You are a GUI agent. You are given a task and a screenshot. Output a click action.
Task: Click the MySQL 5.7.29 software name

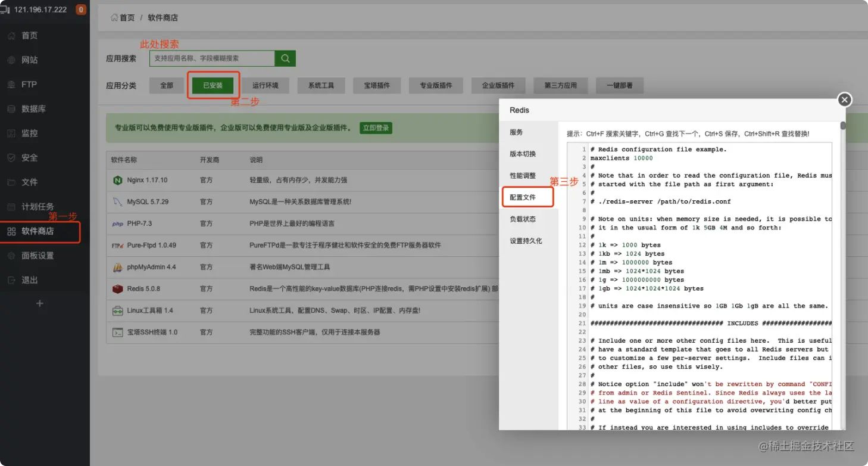pos(148,202)
